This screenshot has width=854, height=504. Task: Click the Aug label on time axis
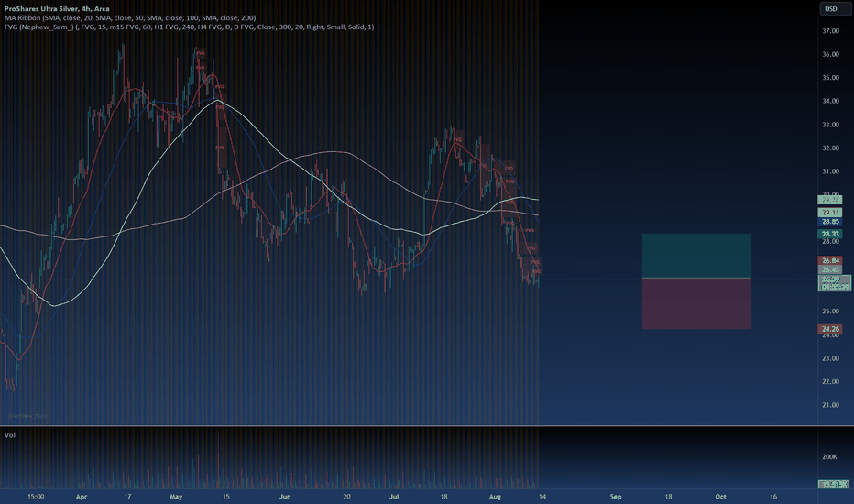tap(495, 497)
